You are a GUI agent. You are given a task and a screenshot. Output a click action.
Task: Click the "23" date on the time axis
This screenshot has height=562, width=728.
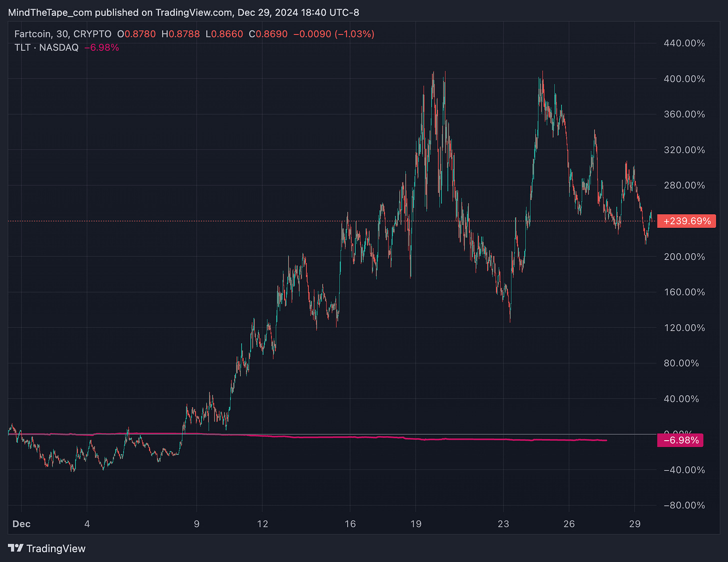click(x=503, y=524)
